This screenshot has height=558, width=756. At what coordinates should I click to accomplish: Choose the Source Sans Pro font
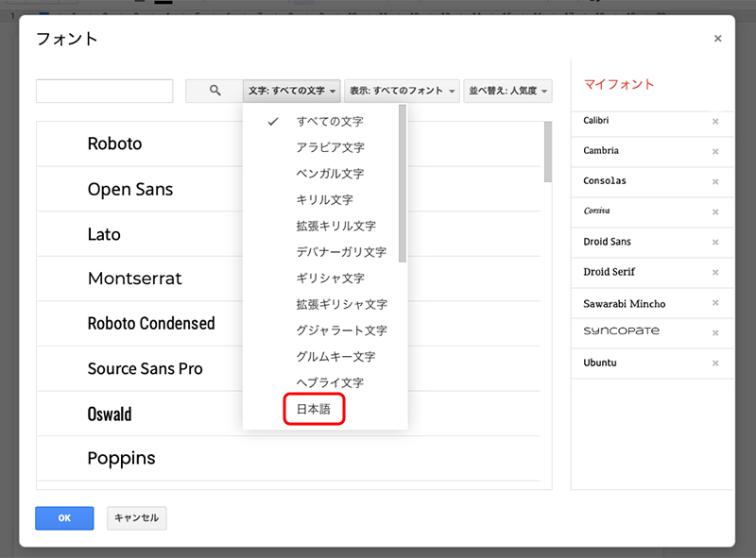288,368
